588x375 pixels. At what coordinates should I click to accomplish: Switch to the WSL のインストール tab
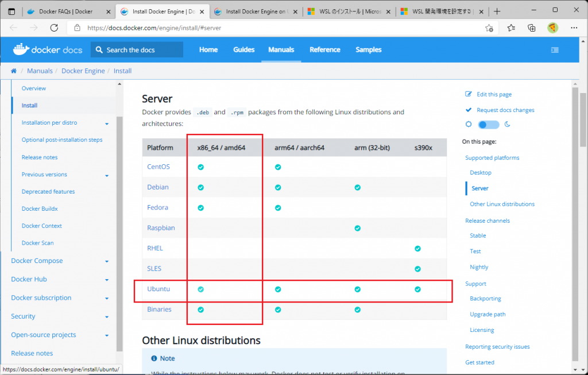pyautogui.click(x=350, y=11)
